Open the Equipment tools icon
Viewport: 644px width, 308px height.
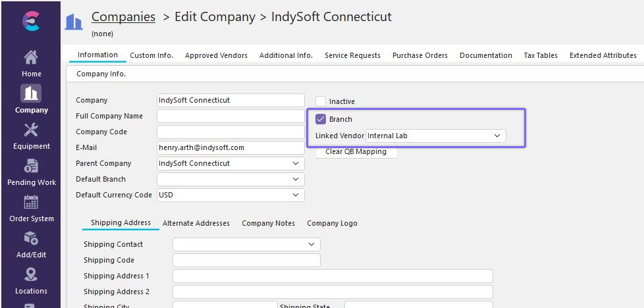pos(31,130)
